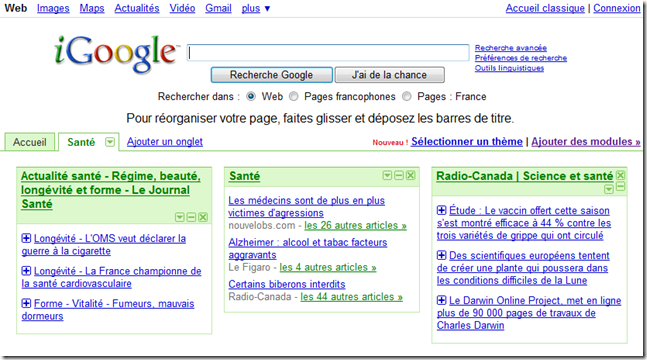
Task: Expand the L'OMS veut déclarer item
Action: click(x=26, y=238)
